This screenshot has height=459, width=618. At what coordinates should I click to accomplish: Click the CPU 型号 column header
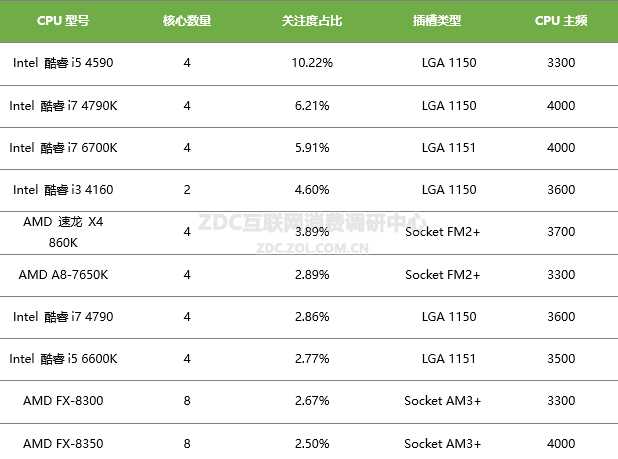(x=62, y=20)
